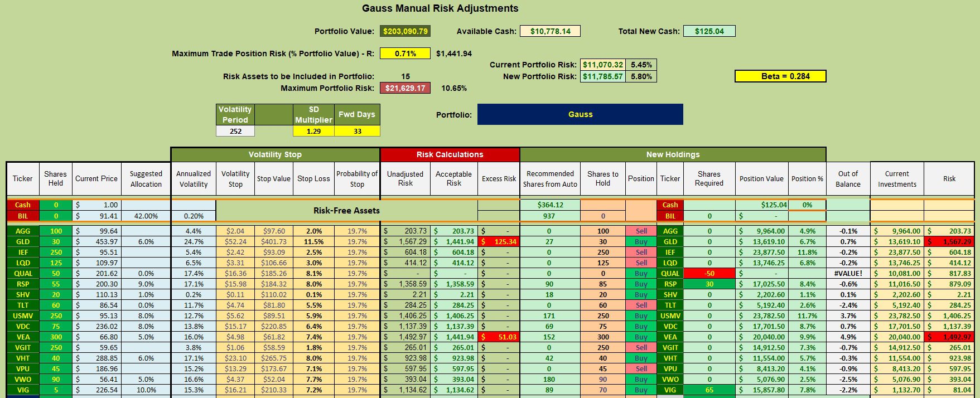Click the Current Investments column header
980x398 pixels.
coord(897,179)
